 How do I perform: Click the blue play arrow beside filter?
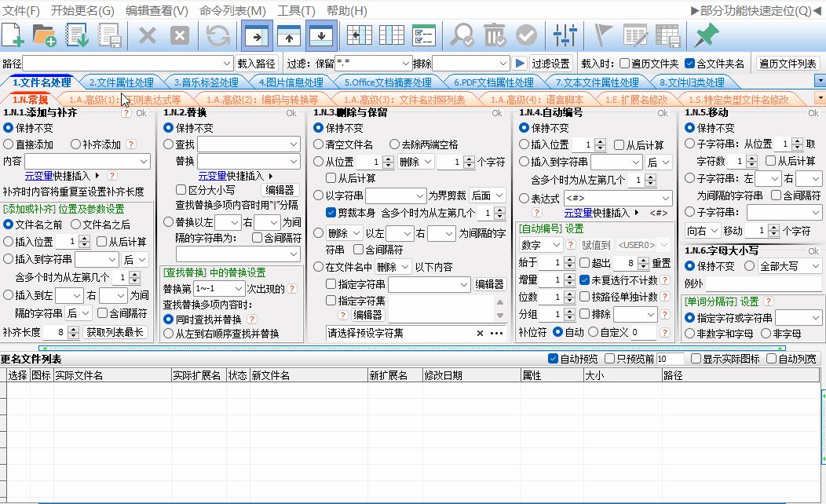click(520, 64)
